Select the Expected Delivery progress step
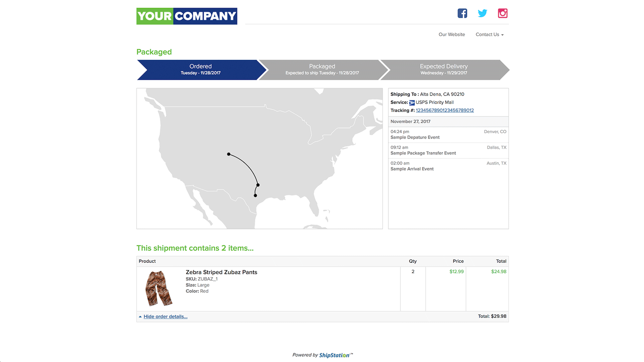 click(444, 70)
